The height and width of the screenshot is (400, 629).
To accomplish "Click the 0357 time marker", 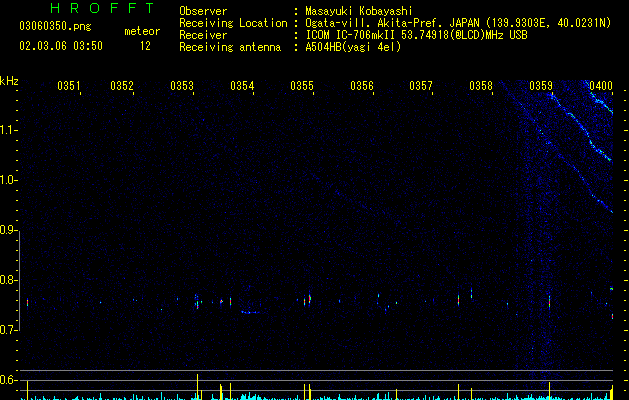I will point(421,86).
